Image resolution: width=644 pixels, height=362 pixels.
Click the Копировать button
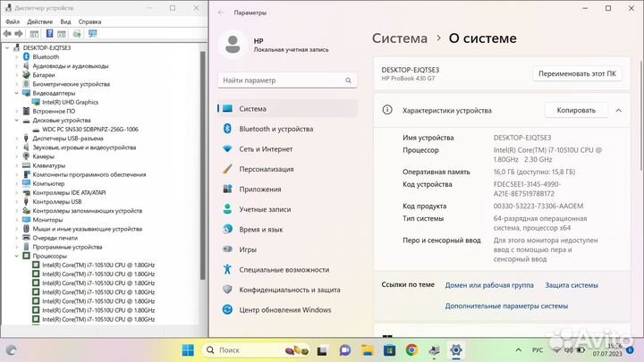(x=576, y=111)
